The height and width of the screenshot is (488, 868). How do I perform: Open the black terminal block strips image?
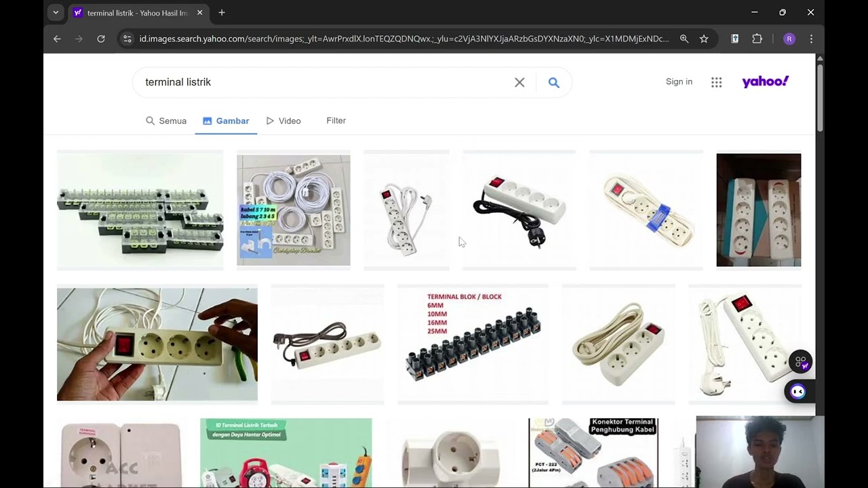[140, 210]
